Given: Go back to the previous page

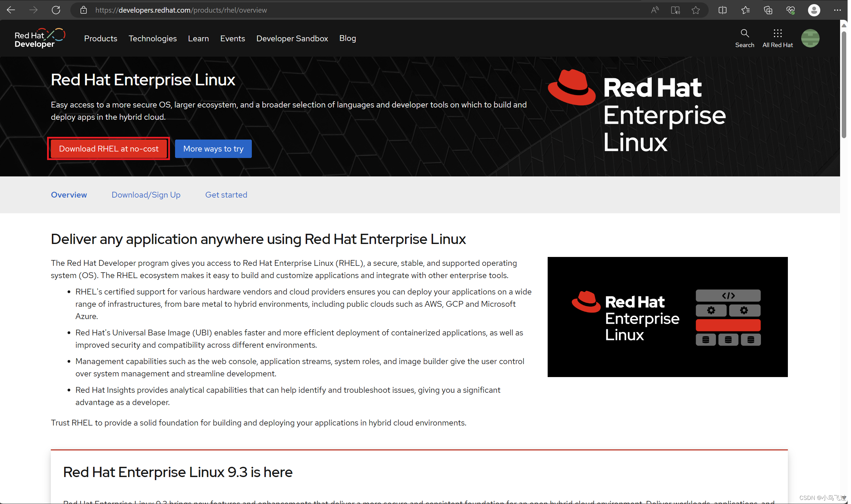Looking at the screenshot, I should coord(11,10).
